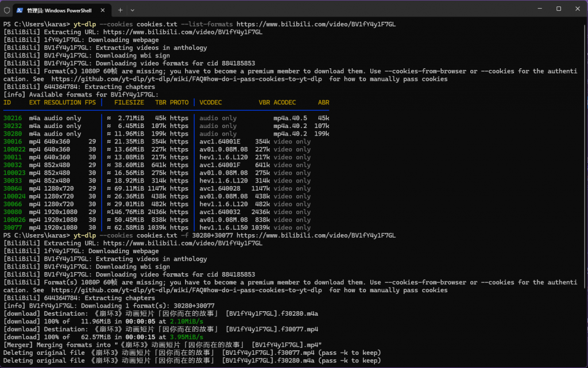Click format ID 30280 in the formats table

pos(13,134)
